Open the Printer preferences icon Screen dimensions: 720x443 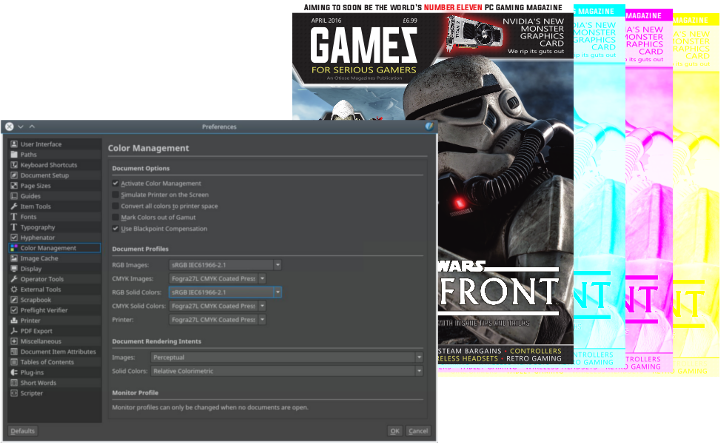pos(14,320)
